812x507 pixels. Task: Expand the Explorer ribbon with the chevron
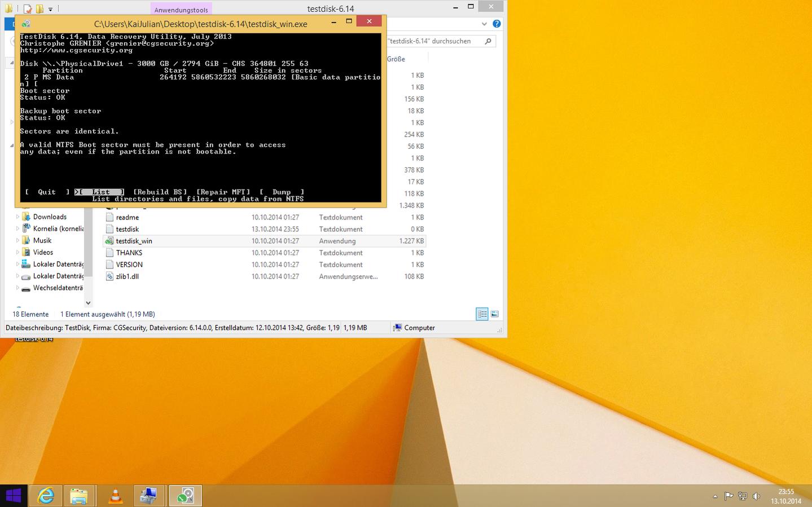coord(484,24)
